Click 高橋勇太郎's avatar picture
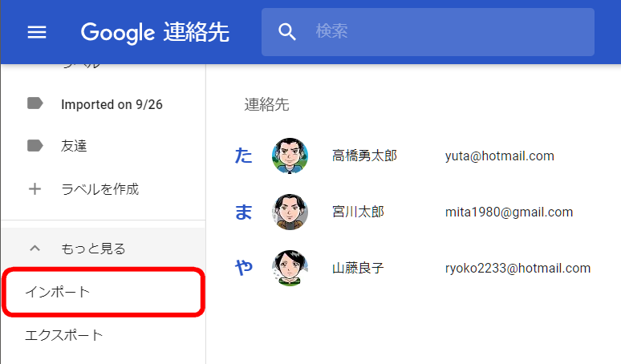The height and width of the screenshot is (364, 621). 290,156
